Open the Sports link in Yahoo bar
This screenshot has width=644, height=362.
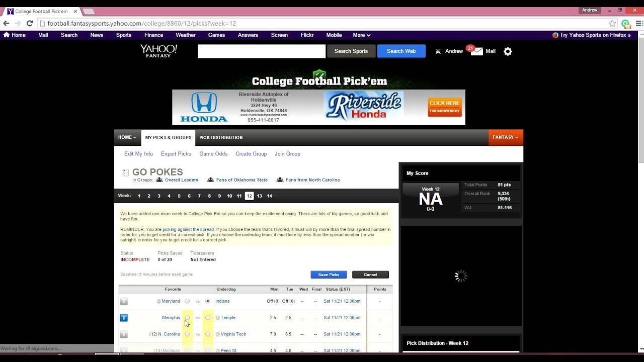coord(124,35)
